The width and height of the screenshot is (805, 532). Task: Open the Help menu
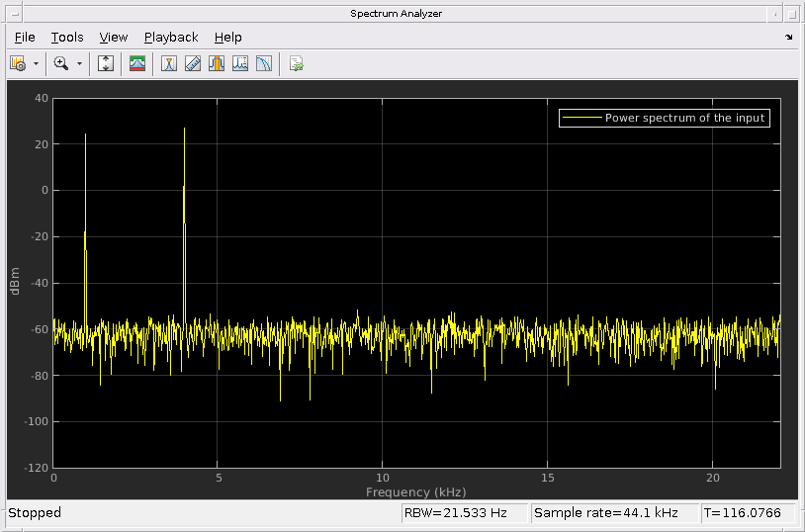(x=227, y=38)
